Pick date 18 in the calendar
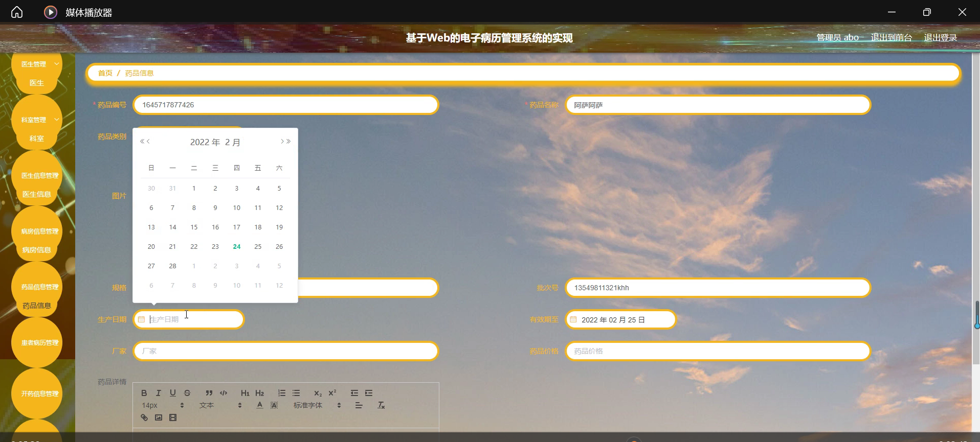 click(x=258, y=227)
